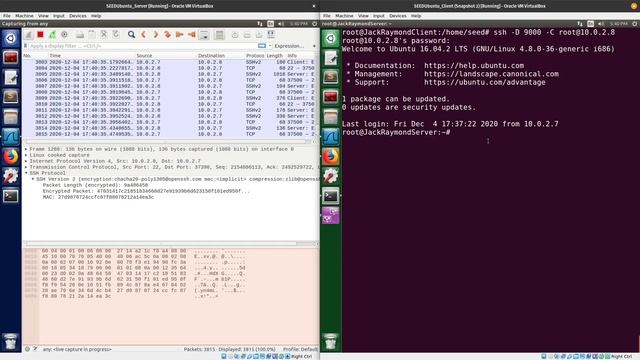Open the display filter history dropdown
The image size is (640, 360).
[270, 46]
